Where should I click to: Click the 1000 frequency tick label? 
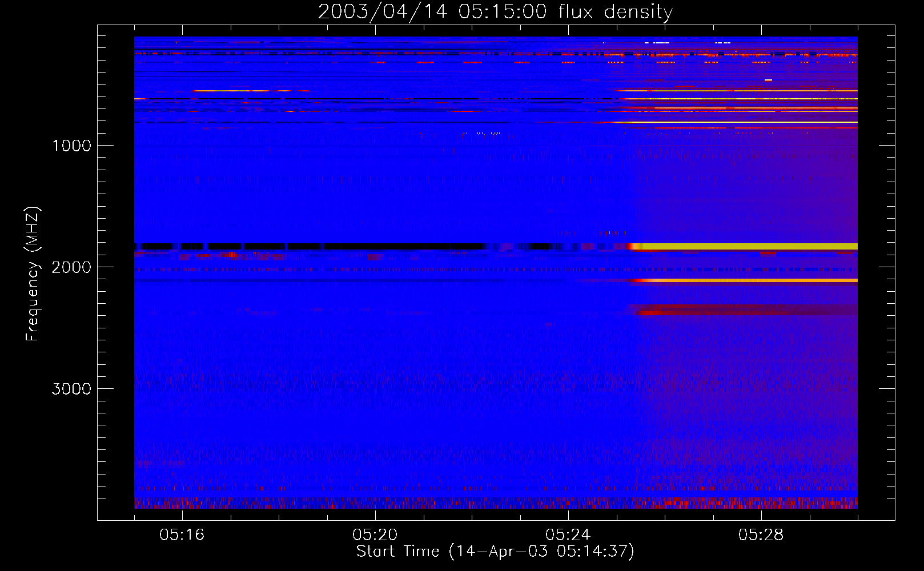click(x=72, y=146)
